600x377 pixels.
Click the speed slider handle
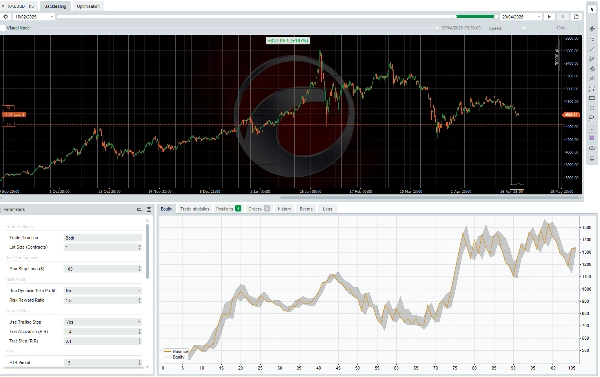click(524, 28)
